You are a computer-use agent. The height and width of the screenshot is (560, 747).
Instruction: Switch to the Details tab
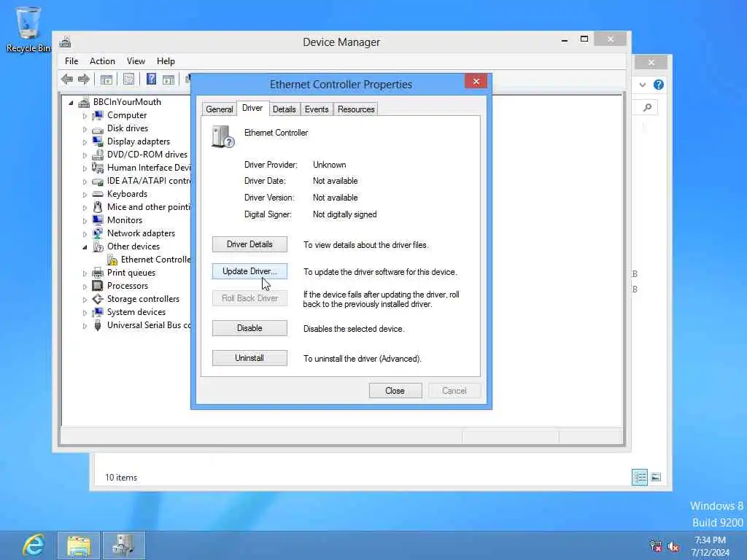point(285,109)
